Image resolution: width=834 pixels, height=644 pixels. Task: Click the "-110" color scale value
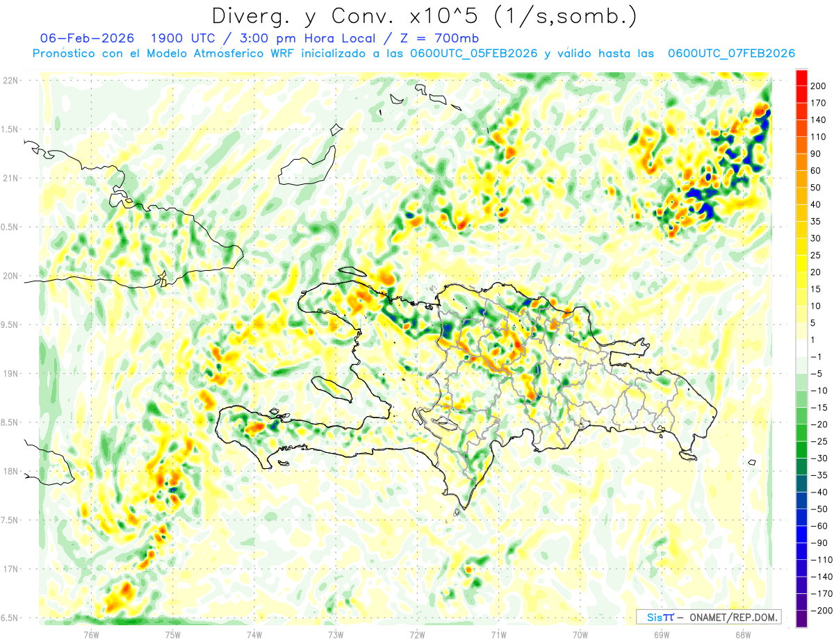tap(820, 560)
